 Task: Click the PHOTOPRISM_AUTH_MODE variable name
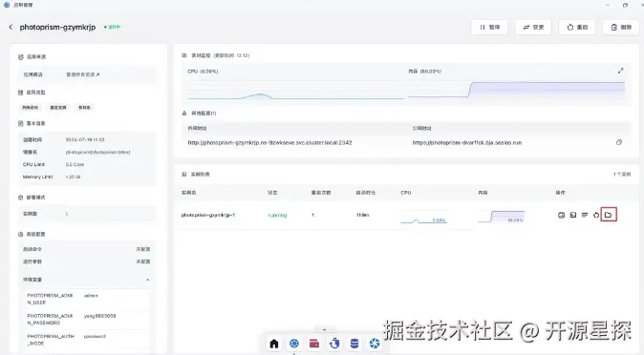(x=51, y=340)
